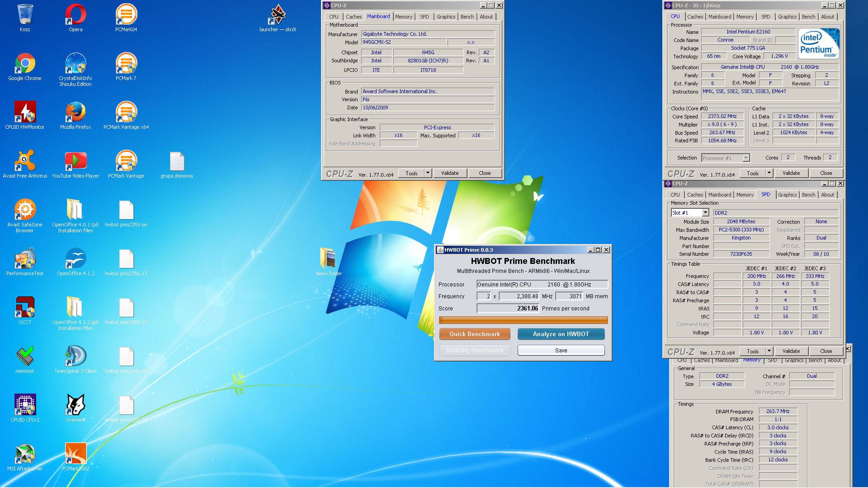The width and height of the screenshot is (868, 488).
Task: Open memtest desktop icon
Action: point(25,360)
